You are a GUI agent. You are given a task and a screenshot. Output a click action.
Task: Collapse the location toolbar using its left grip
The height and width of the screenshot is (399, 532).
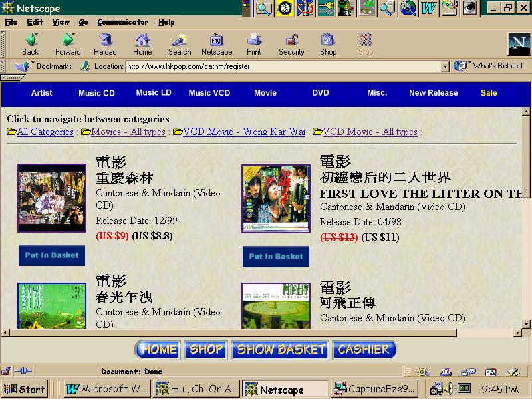3,66
